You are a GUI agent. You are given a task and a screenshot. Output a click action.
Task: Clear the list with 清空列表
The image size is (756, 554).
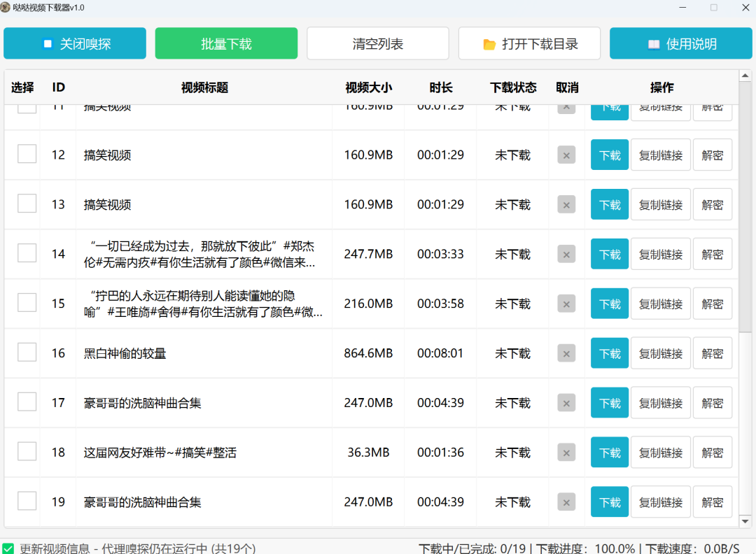click(378, 44)
